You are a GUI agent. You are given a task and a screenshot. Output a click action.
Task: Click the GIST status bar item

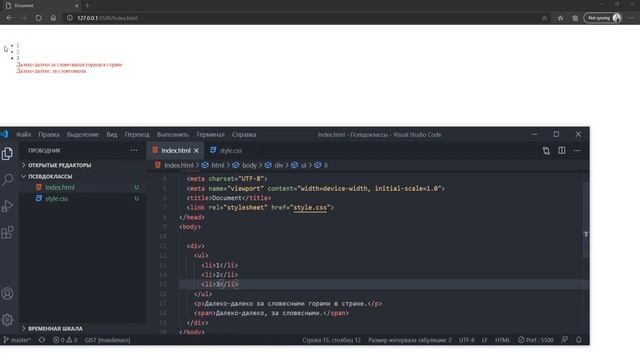[107, 340]
